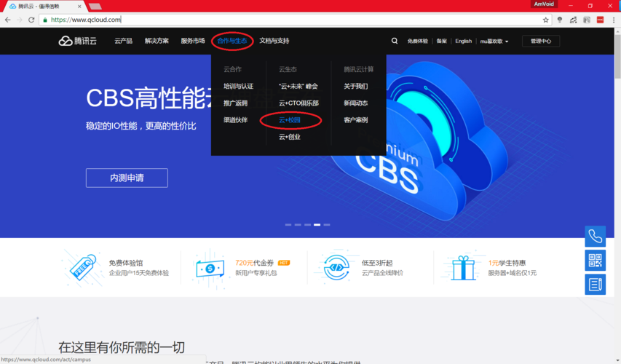
Task: Jump to fifth carousel slide indicator
Action: (x=327, y=224)
